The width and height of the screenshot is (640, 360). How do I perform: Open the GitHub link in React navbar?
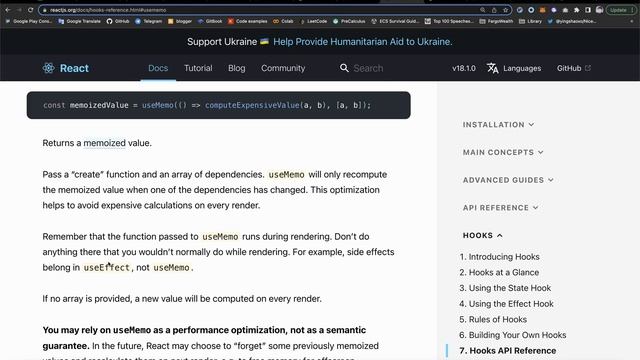coord(573,68)
